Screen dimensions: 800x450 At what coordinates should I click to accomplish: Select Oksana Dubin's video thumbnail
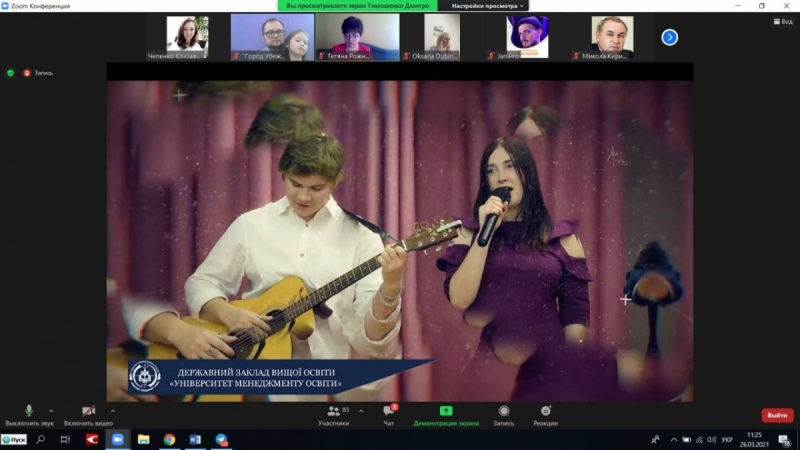tap(442, 37)
